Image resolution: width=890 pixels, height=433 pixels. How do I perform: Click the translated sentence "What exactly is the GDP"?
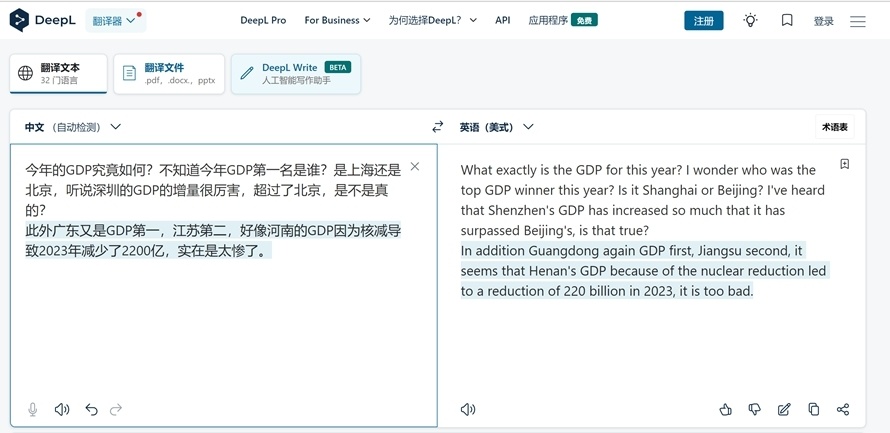[572, 170]
